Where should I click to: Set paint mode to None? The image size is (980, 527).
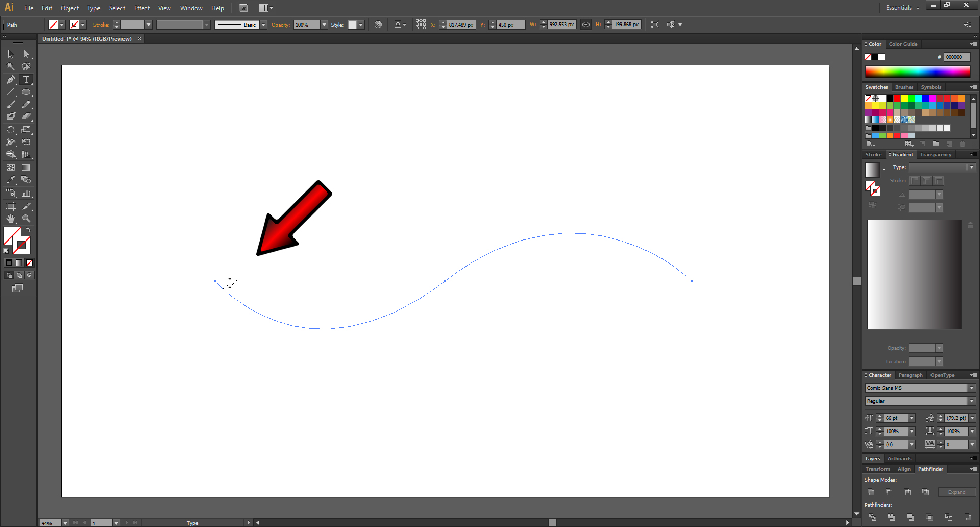click(29, 262)
